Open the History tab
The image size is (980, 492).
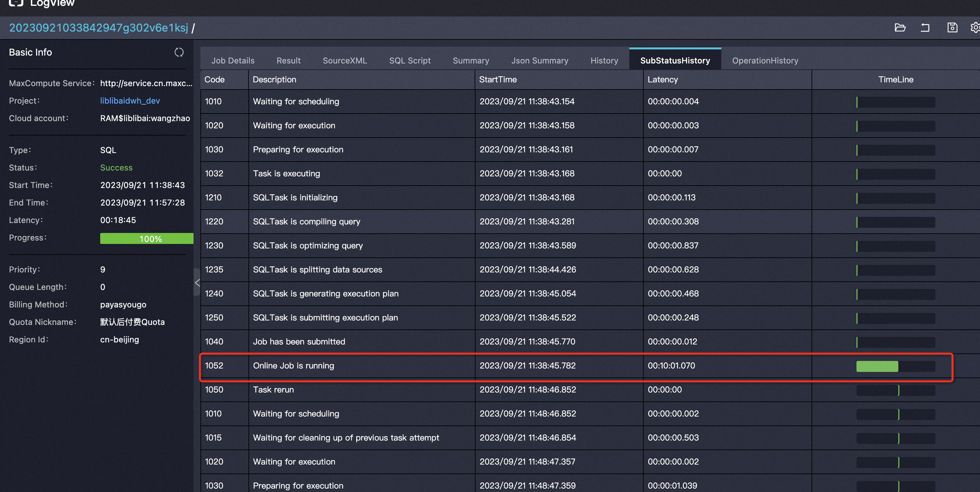[x=604, y=60]
